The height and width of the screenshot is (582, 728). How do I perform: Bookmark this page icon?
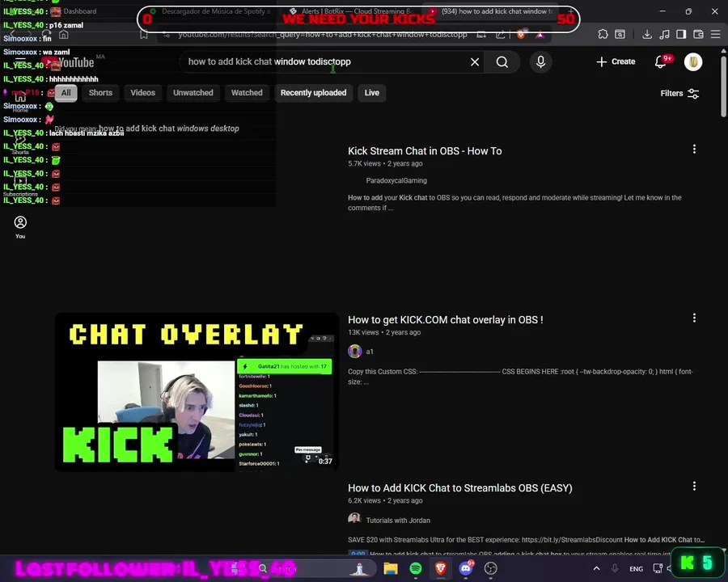click(x=144, y=34)
